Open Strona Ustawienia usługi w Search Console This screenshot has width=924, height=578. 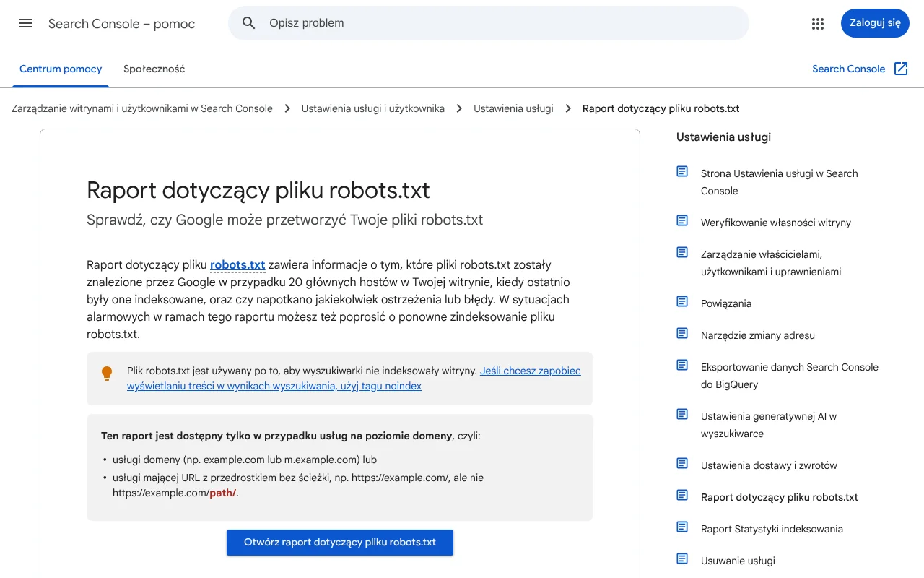point(779,182)
